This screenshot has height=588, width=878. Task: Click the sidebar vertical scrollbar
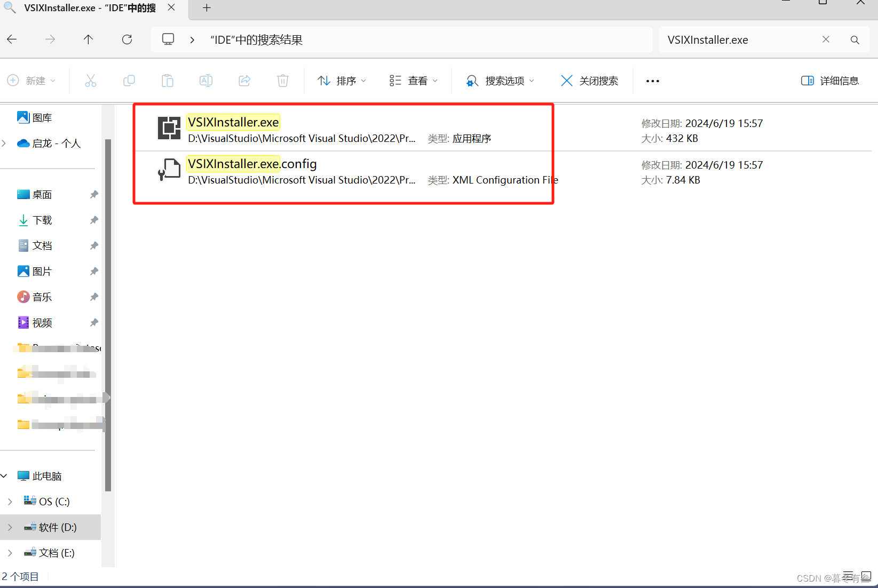pyautogui.click(x=108, y=315)
